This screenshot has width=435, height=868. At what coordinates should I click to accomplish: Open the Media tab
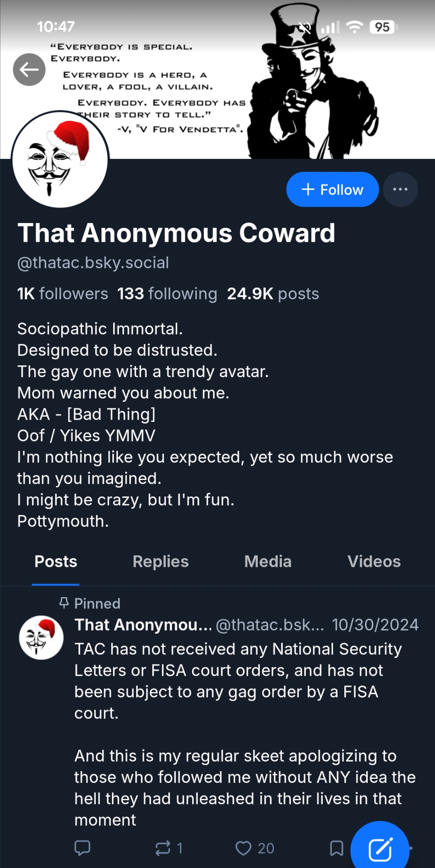(268, 562)
